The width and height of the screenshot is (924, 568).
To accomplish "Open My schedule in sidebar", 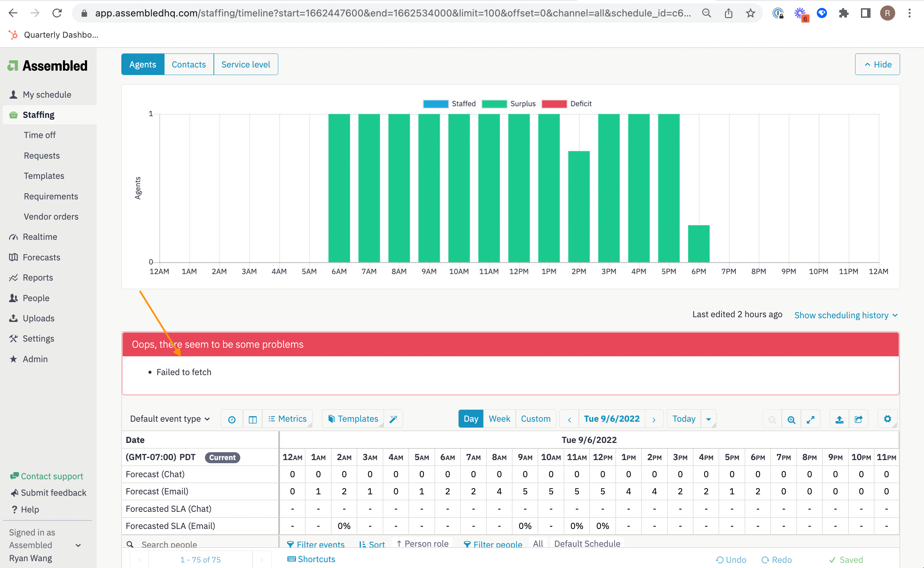I will point(47,94).
